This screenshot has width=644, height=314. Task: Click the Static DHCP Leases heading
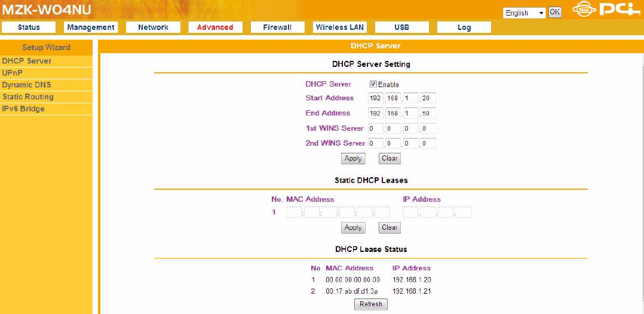372,180
